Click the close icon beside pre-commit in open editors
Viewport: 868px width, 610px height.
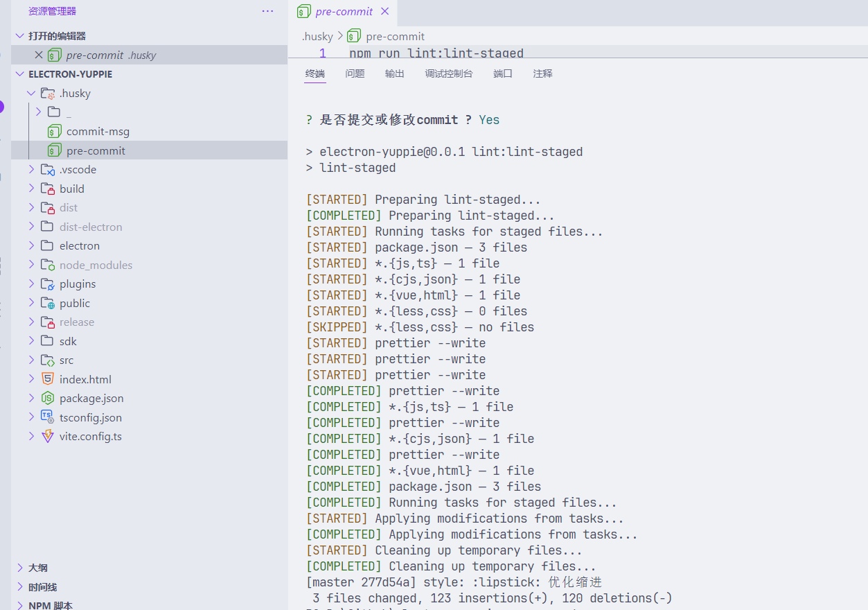(x=39, y=55)
